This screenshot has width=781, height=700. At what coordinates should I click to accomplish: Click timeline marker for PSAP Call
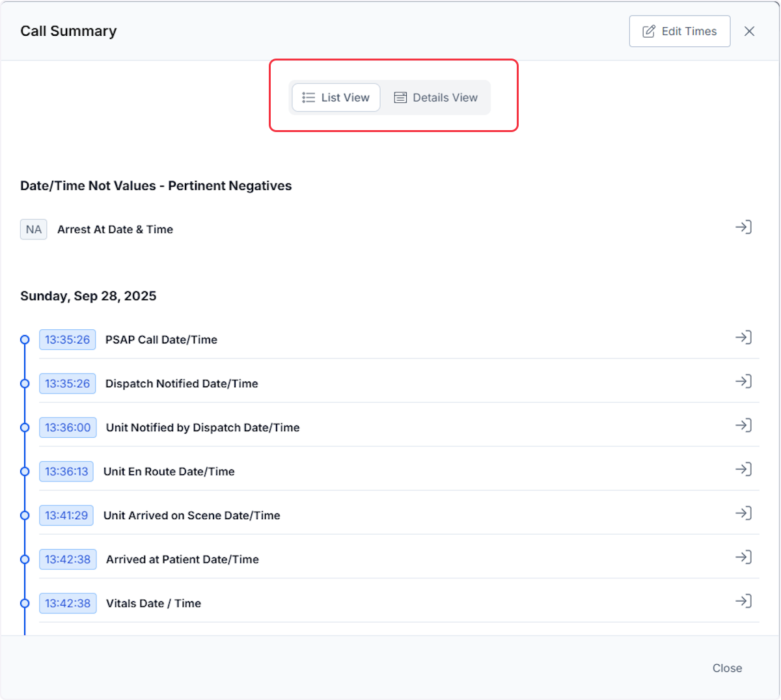[x=25, y=340]
